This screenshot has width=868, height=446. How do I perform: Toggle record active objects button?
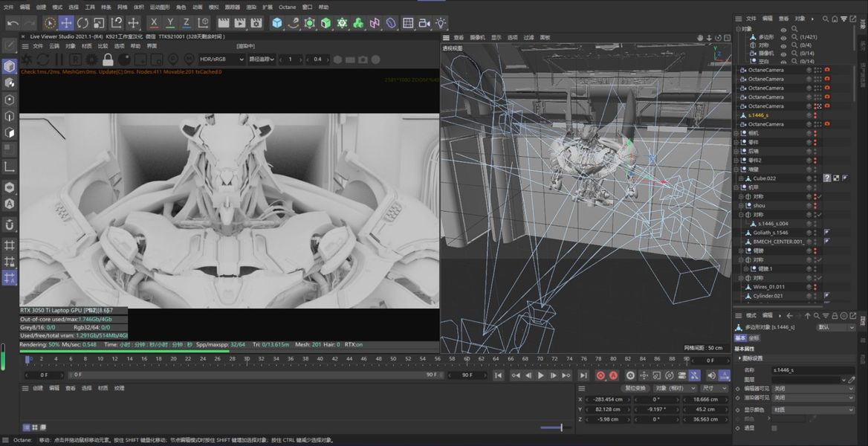pos(600,375)
